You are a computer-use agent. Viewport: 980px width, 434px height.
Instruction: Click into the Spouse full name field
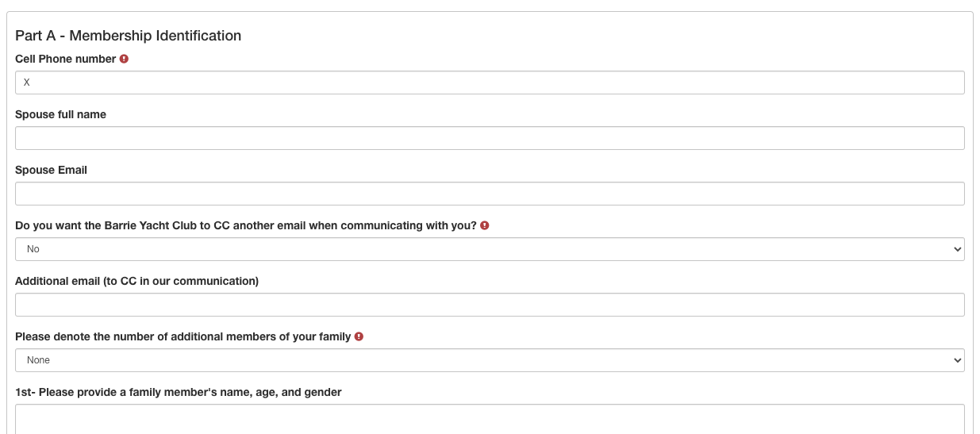[490, 138]
